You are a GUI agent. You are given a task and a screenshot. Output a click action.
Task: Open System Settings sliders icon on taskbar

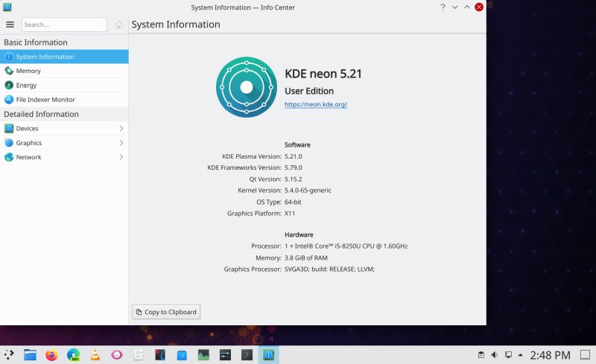(x=225, y=355)
